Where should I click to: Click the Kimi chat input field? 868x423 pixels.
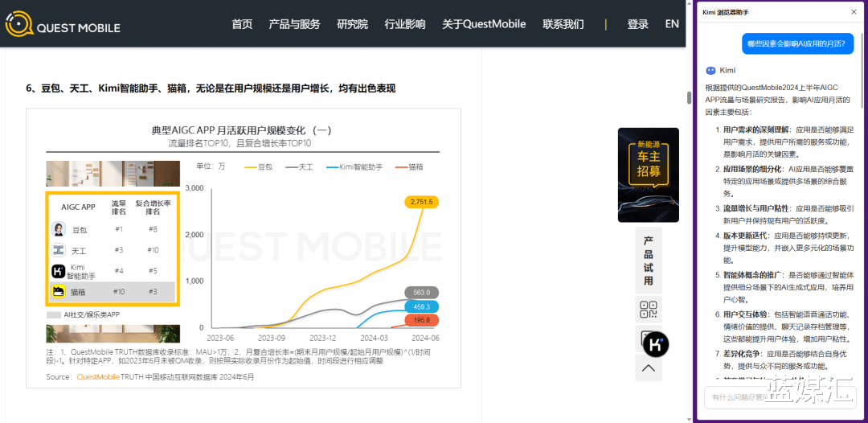tap(779, 397)
